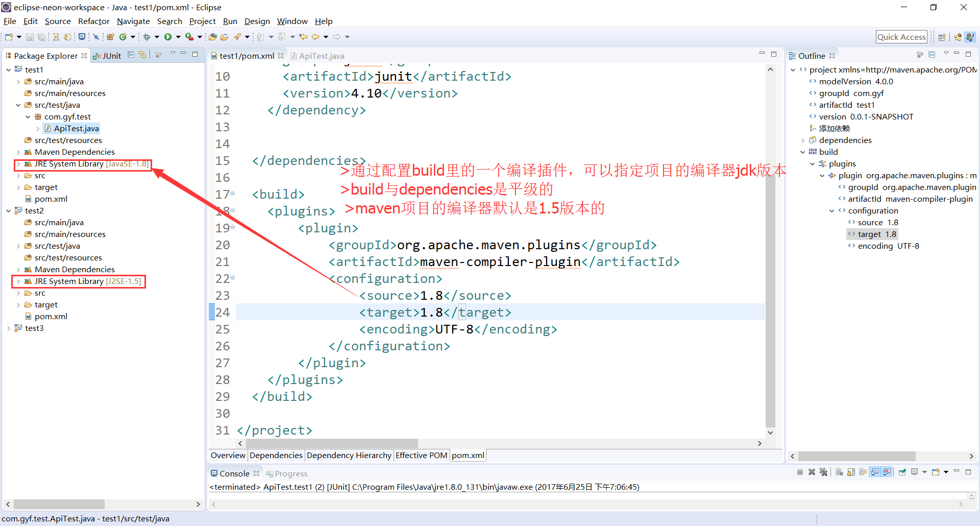Image resolution: width=980 pixels, height=526 pixels.
Task: Collapse All in Package Explorer
Action: tap(131, 55)
